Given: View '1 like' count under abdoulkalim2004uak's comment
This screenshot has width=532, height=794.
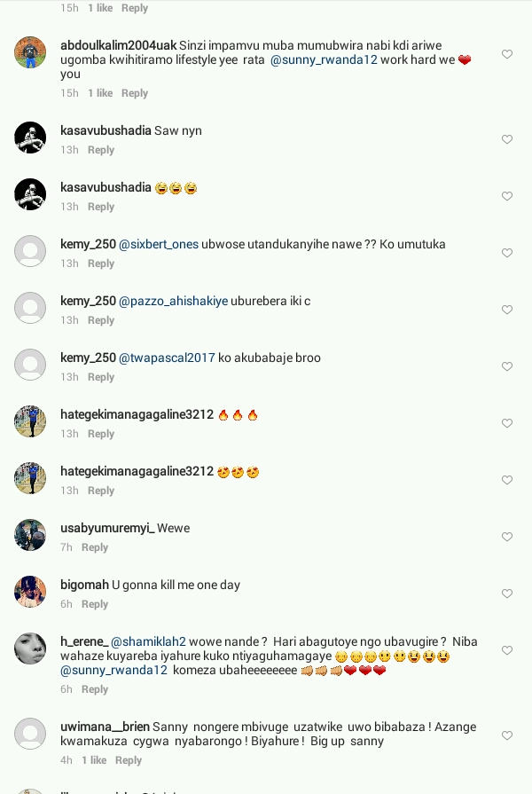Looking at the screenshot, I should click(x=100, y=93).
